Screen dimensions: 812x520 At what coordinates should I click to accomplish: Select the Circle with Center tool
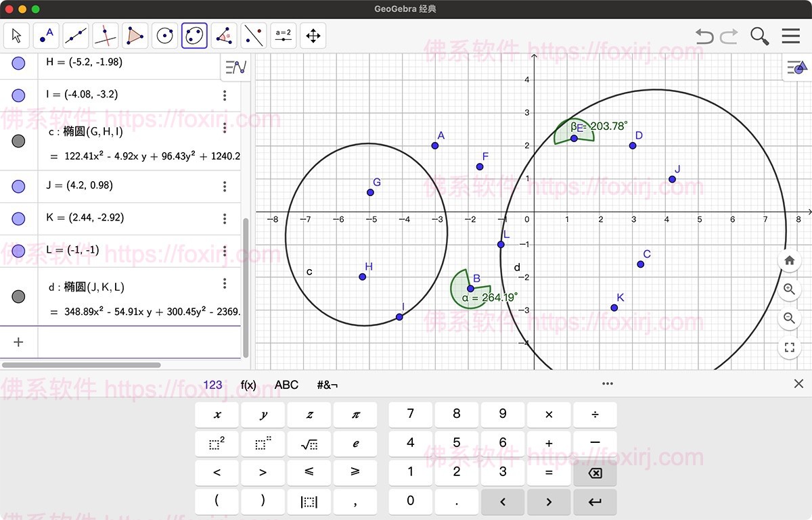click(x=164, y=35)
